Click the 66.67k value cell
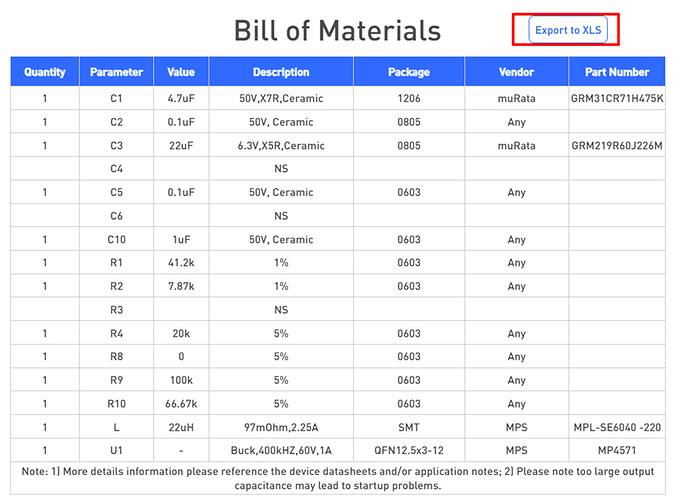 (181, 404)
